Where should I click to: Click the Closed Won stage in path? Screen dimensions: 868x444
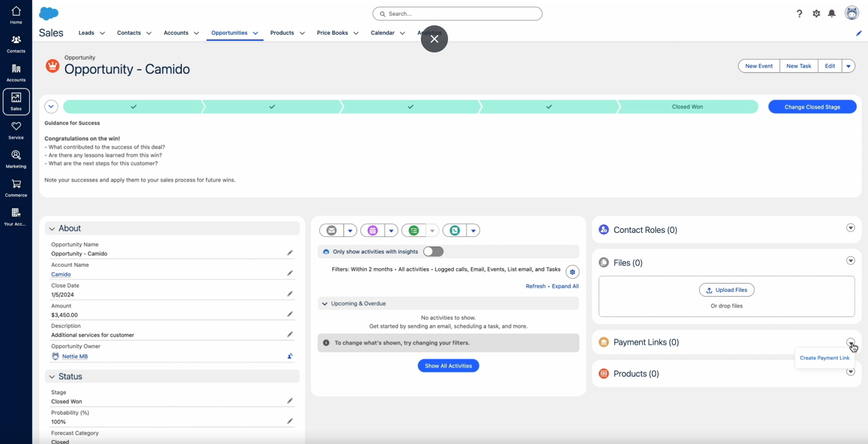click(687, 107)
